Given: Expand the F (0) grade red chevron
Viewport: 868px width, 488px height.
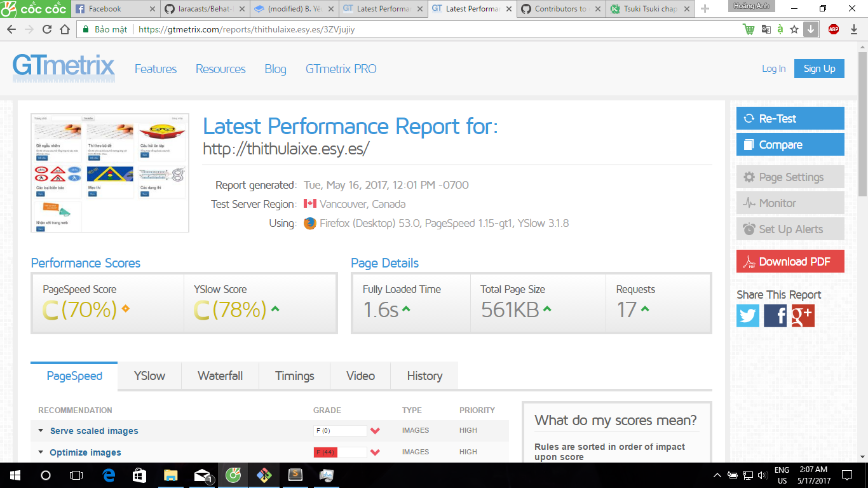Looking at the screenshot, I should coord(375,431).
